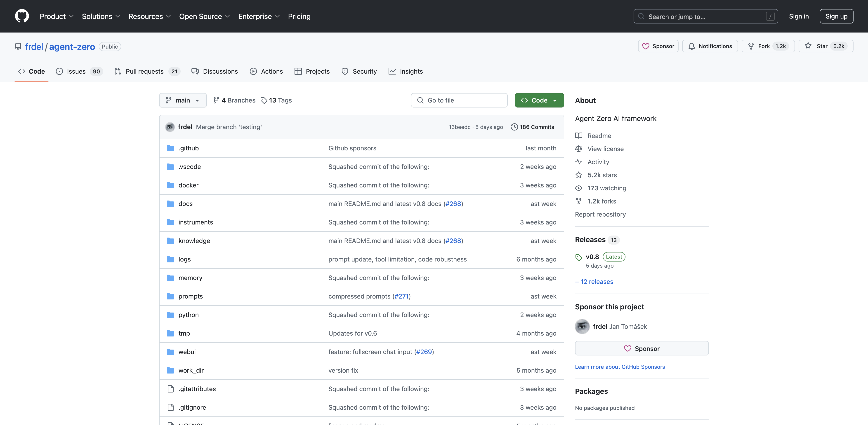Click the python folder icon

[170, 315]
